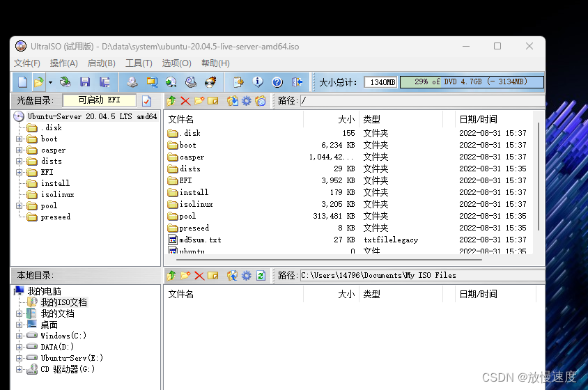
Task: Click the green Refresh icon in local toolbar
Action: tap(261, 276)
